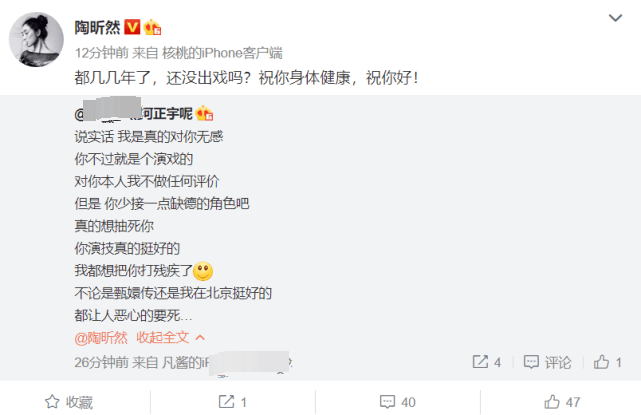Click the @陶昕然 mention in the quoted post

[101, 338]
